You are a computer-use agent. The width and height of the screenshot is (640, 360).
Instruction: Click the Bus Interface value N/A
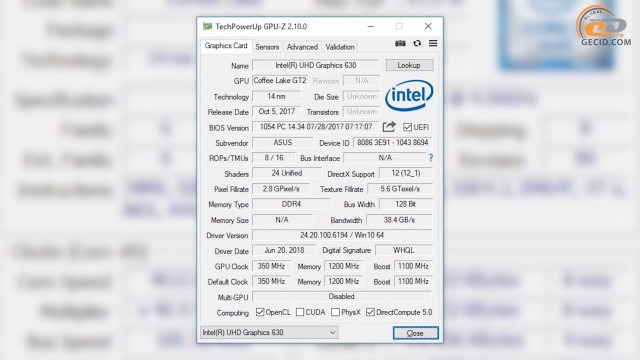[385, 158]
